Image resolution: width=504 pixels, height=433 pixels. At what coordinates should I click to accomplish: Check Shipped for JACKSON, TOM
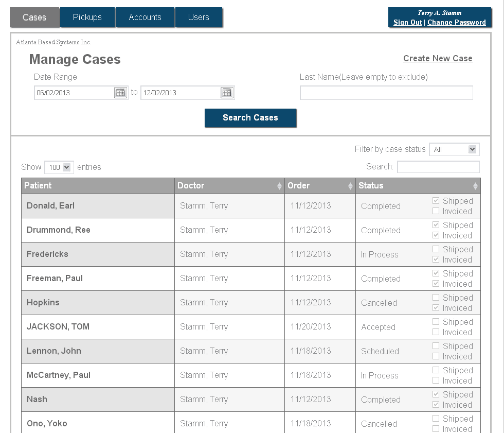coord(436,322)
